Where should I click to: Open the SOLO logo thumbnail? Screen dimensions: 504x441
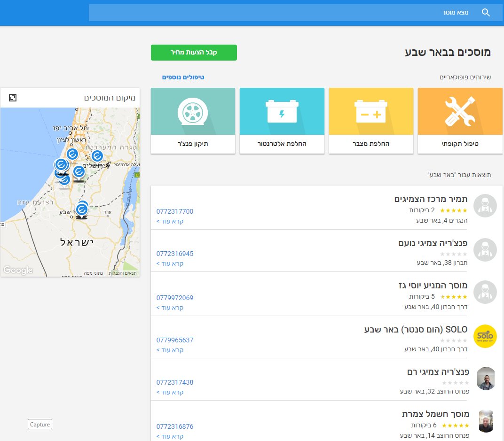485,336
